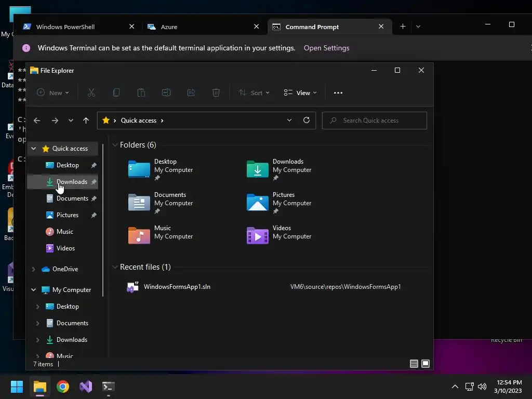Select Downloads in Quick access sidebar
The image size is (532, 399).
[62, 182]
